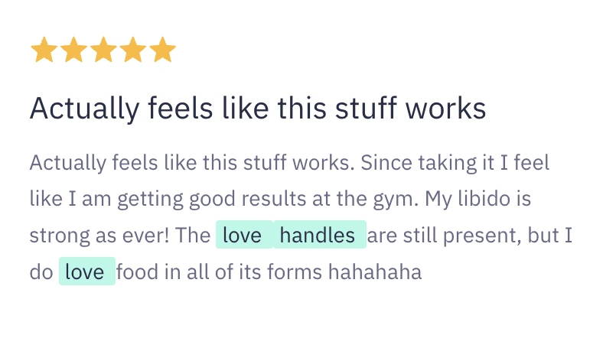
Task: Select the fourth gold rating star
Action: coord(133,51)
